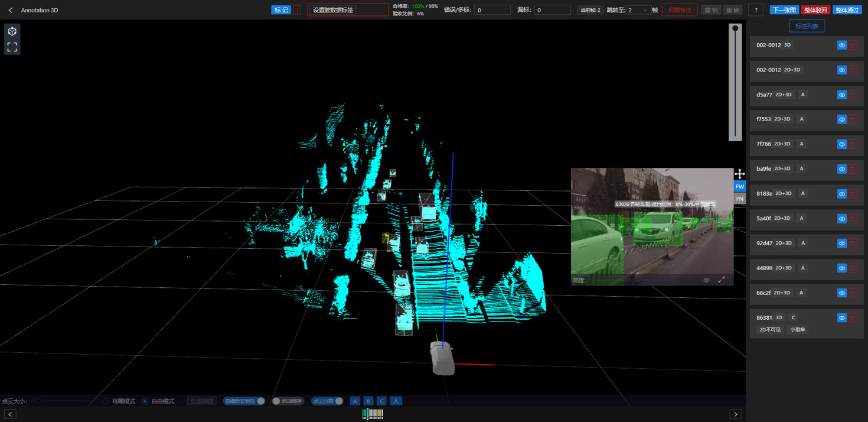
Task: Click the camera view expand icon in image preview
Action: pos(722,280)
